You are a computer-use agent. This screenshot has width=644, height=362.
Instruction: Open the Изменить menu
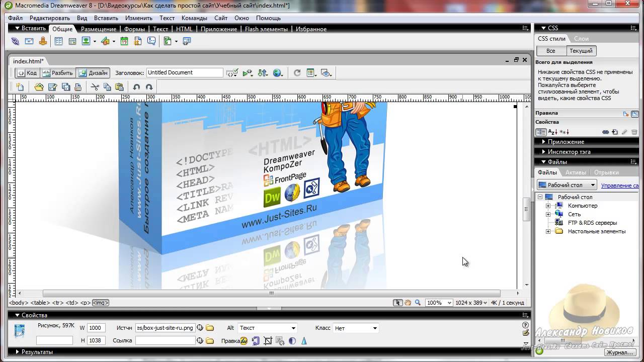pyautogui.click(x=138, y=18)
